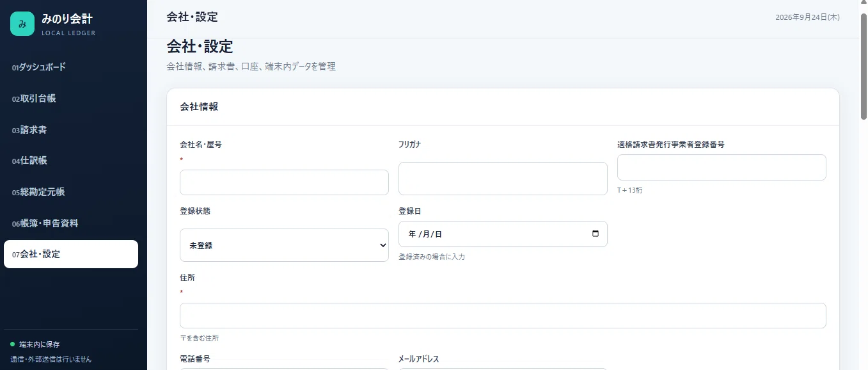Click the フリガナ text field
The image size is (868, 370).
pyautogui.click(x=503, y=179)
